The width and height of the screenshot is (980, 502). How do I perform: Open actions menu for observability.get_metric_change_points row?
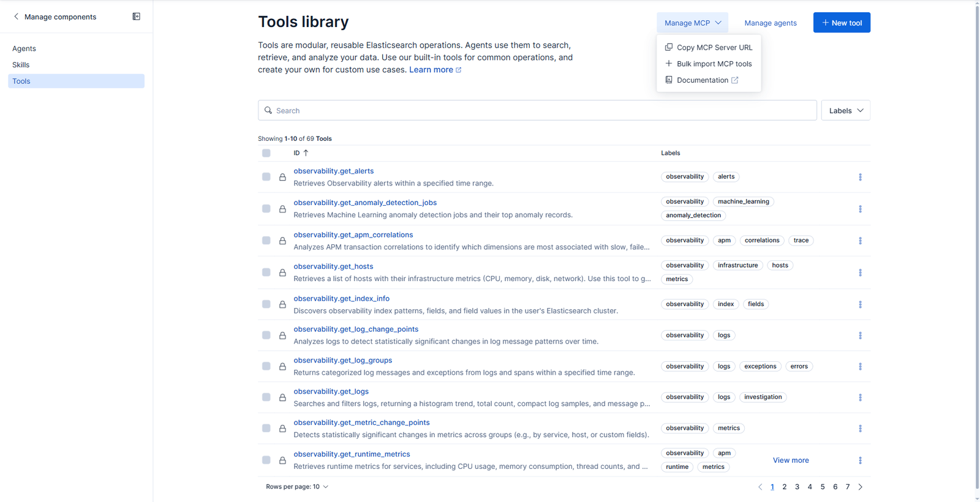[860, 429]
